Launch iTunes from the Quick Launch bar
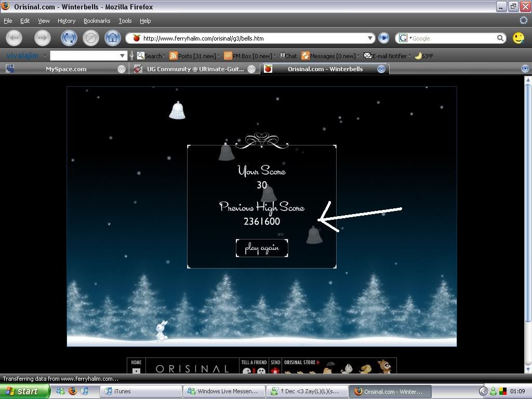 pos(85,391)
